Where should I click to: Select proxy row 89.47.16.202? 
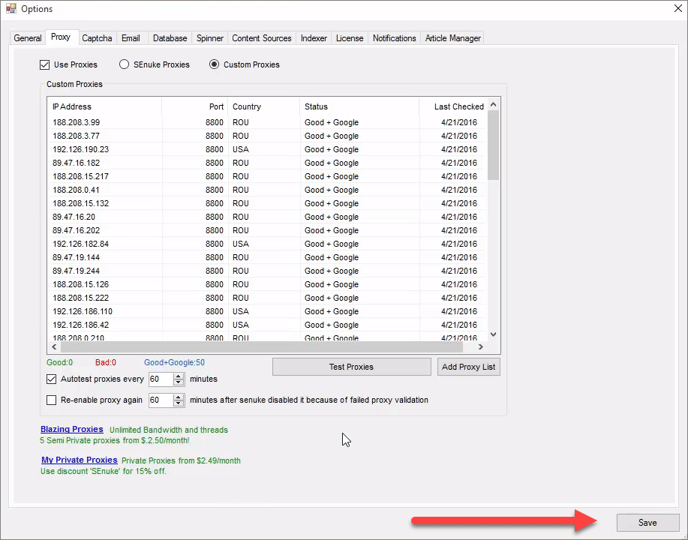coord(268,230)
